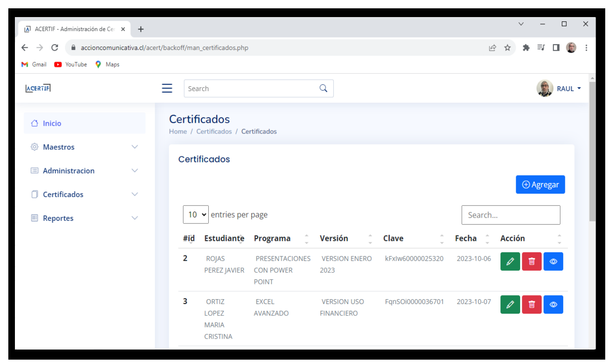Click the magnifying glass search icon

[323, 88]
